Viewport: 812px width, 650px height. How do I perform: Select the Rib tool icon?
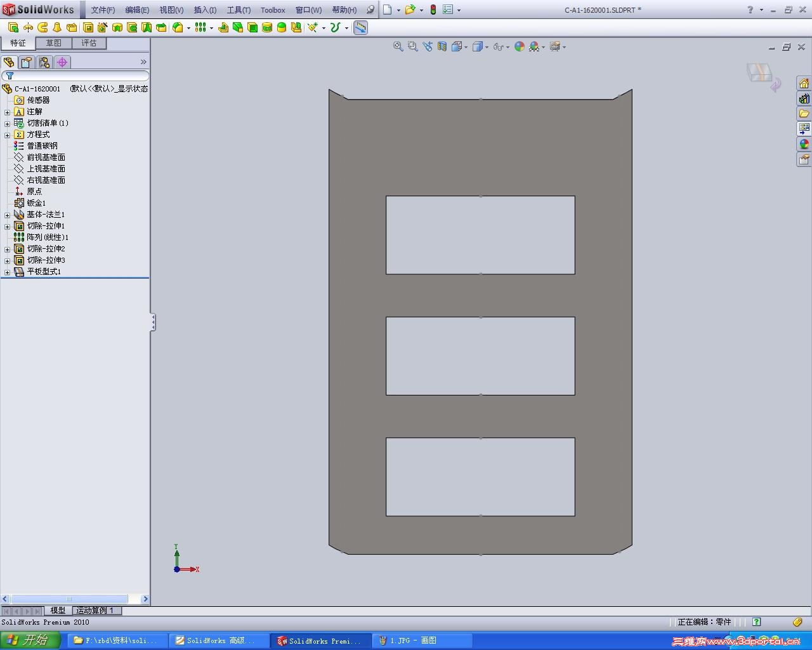pos(223,27)
